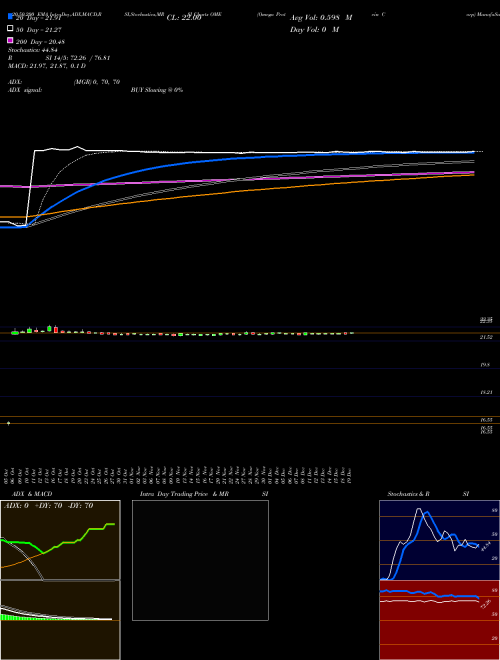Click the 'Avg Vol: 0.598 M' value
The width and height of the screenshot is (500, 660).
[321, 18]
